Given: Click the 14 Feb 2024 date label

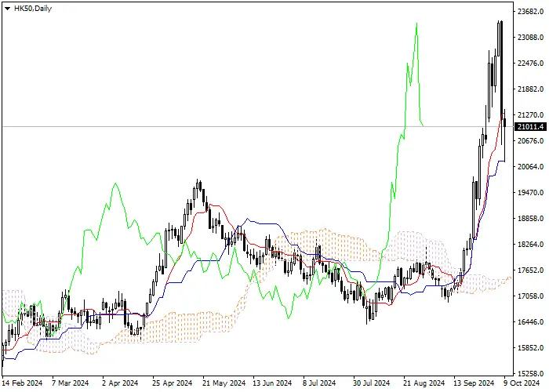Looking at the screenshot, I should [23, 383].
